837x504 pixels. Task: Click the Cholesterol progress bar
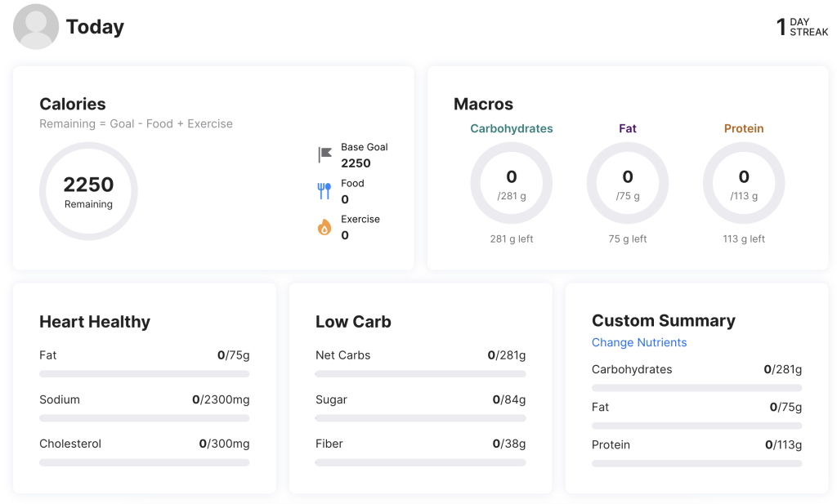(x=144, y=462)
